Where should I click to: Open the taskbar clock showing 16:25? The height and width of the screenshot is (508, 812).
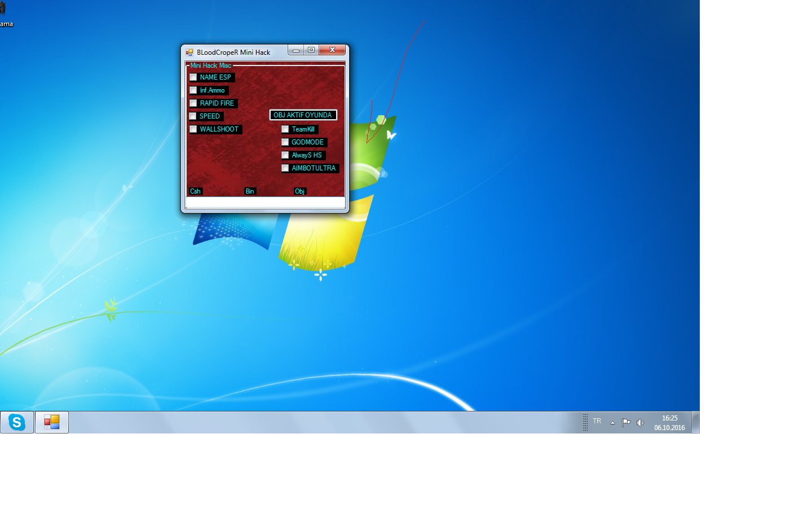coord(669,423)
